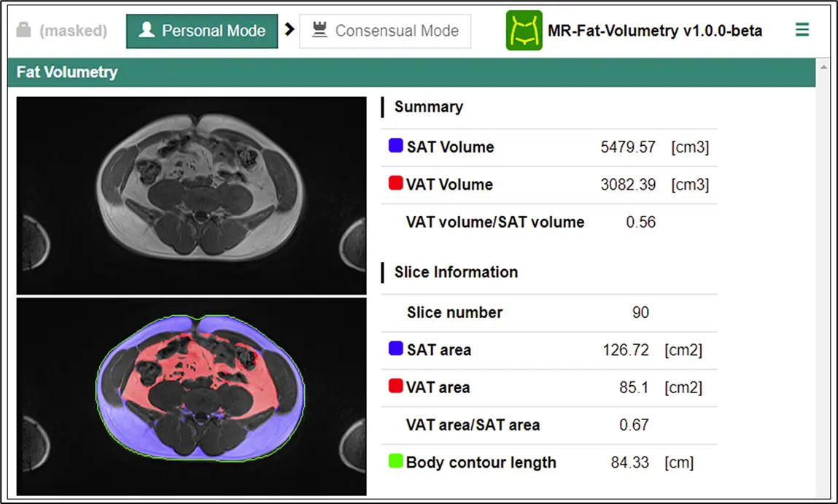Click the crown icon in Consensual Mode
The height and width of the screenshot is (504, 838).
(x=319, y=31)
